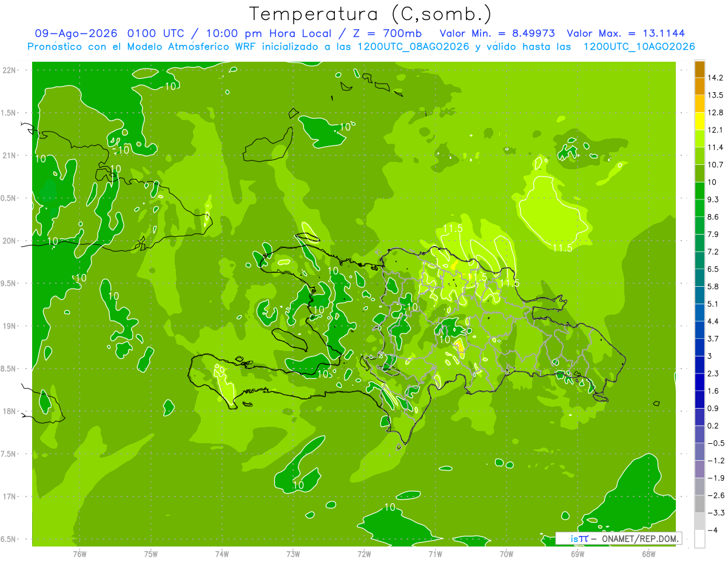This screenshot has width=728, height=562.
Task: Click the '74W' longitude axis label
Action: pos(222,554)
